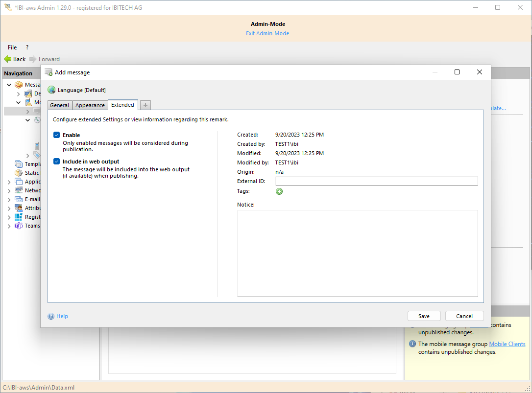This screenshot has height=393, width=532.
Task: Expand the E-mail tree node
Action: pos(9,199)
